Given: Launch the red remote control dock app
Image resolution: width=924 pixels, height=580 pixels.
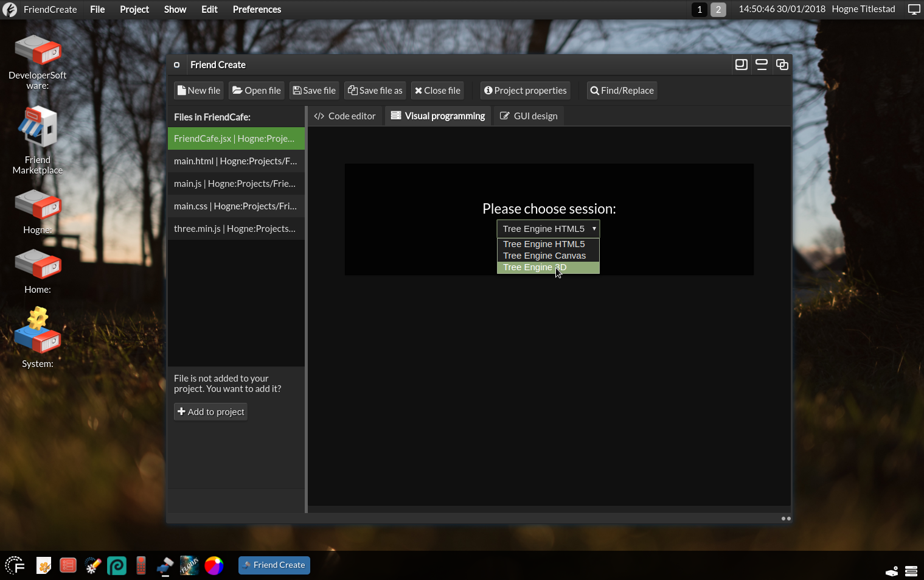Looking at the screenshot, I should click(141, 566).
